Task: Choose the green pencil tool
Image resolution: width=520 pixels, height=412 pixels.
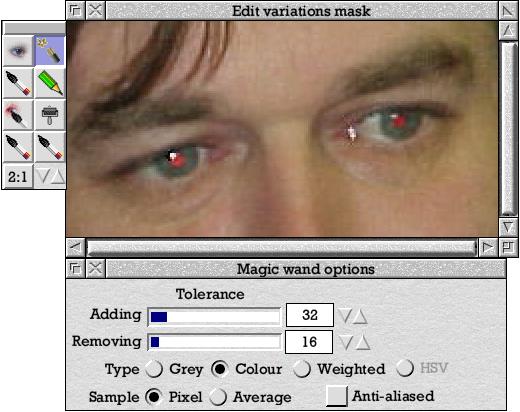Action: click(x=50, y=83)
